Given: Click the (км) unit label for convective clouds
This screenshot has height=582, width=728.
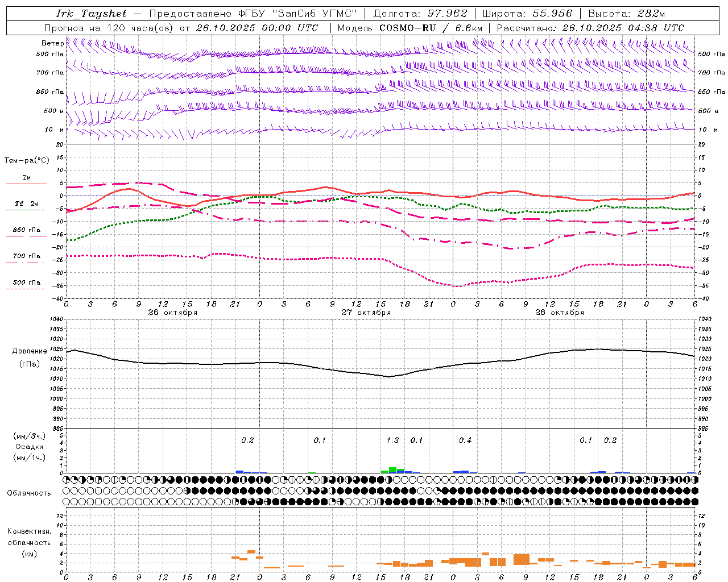Looking at the screenshot, I should point(30,554).
